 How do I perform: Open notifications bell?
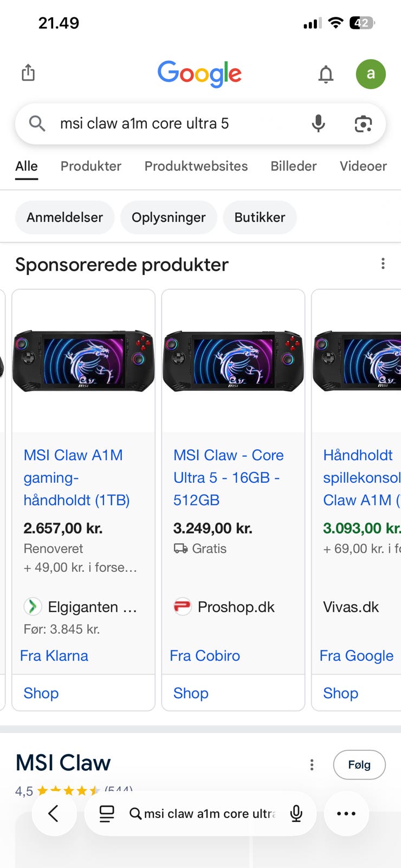tap(326, 74)
